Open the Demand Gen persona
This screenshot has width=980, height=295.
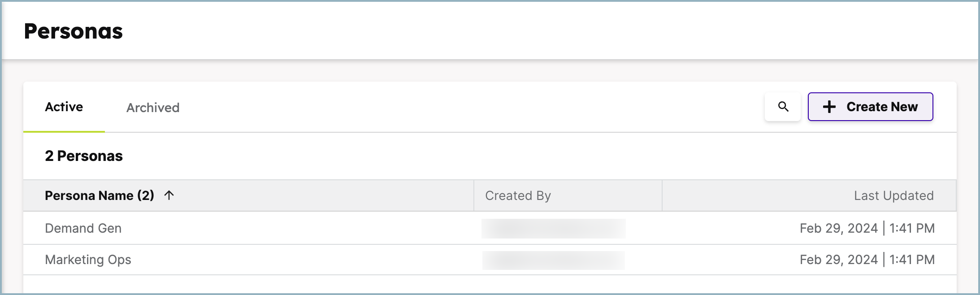[x=83, y=228]
